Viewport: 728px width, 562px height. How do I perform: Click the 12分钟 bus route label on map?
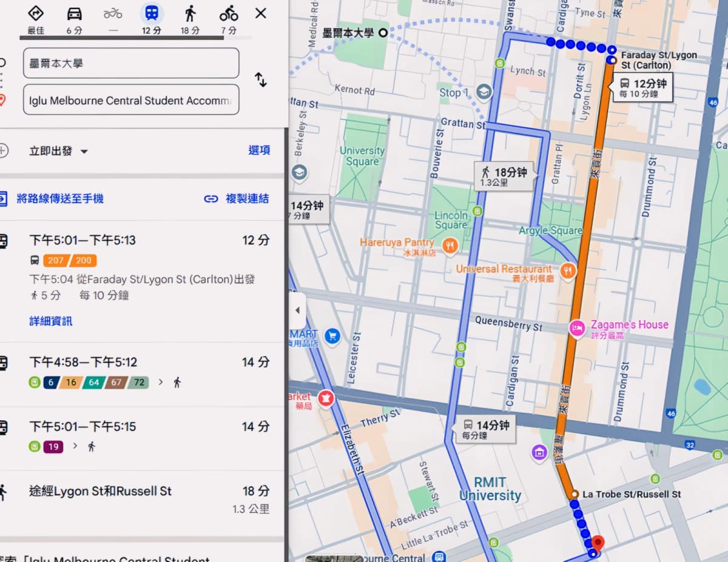643,88
